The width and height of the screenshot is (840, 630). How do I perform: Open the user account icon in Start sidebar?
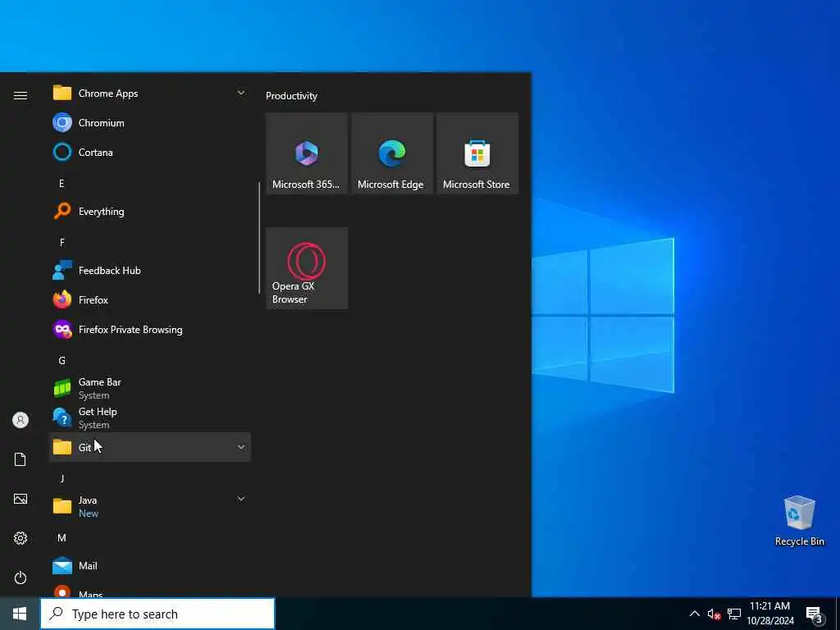21,420
